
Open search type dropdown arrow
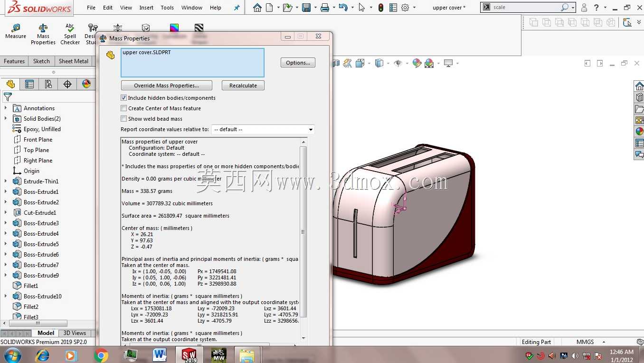(x=573, y=8)
